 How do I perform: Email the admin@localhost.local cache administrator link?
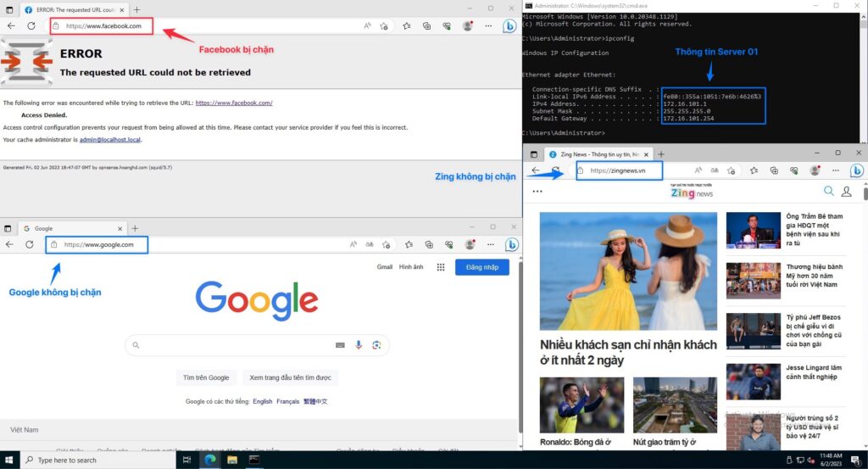[110, 140]
